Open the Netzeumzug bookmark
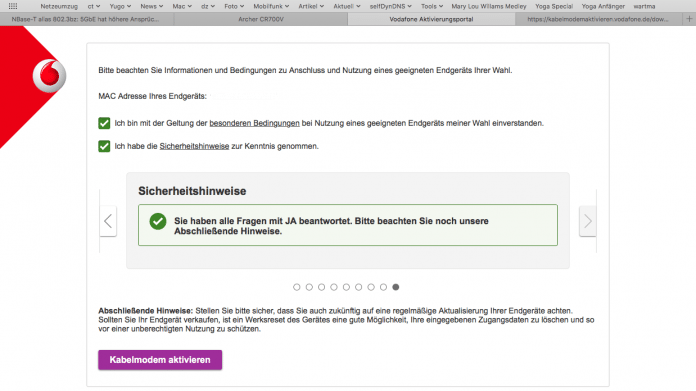 pos(59,6)
